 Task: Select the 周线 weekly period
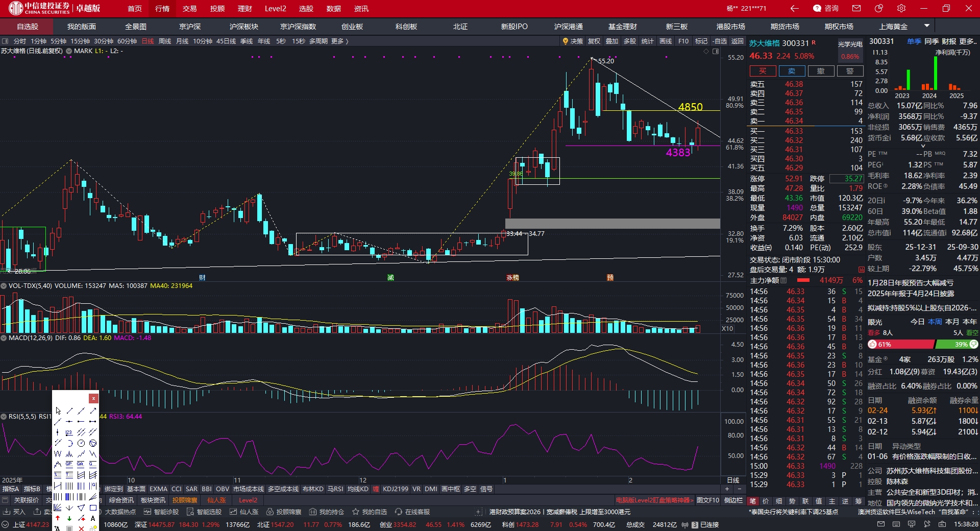pos(165,41)
